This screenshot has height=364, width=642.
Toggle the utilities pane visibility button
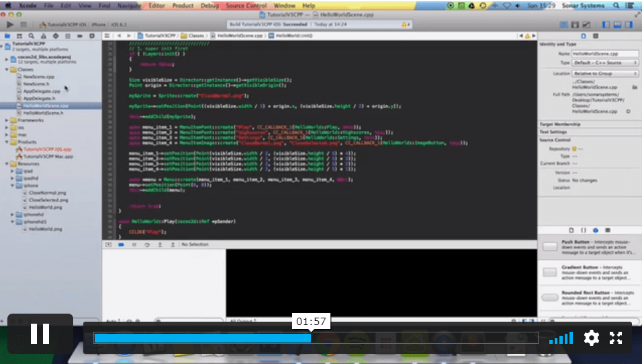pos(629,25)
